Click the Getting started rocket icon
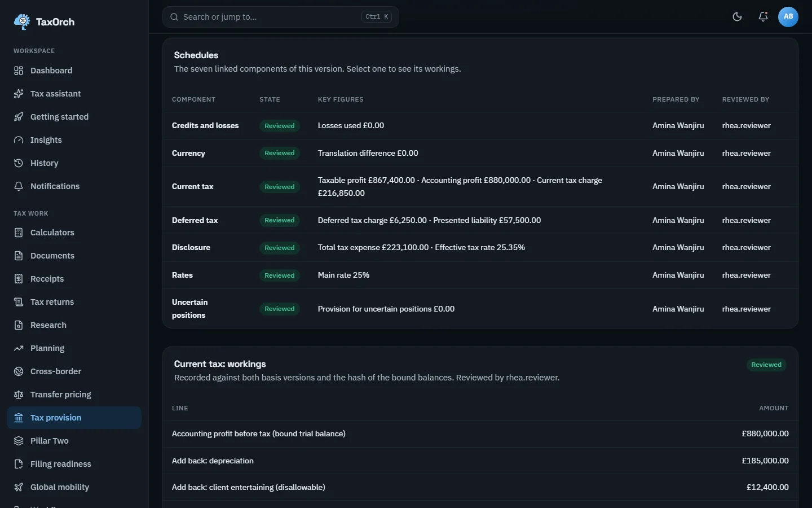 click(x=19, y=117)
